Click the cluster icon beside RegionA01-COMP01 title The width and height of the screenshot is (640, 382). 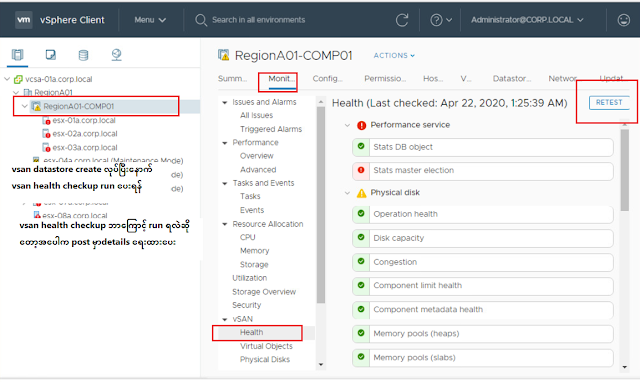click(x=224, y=55)
